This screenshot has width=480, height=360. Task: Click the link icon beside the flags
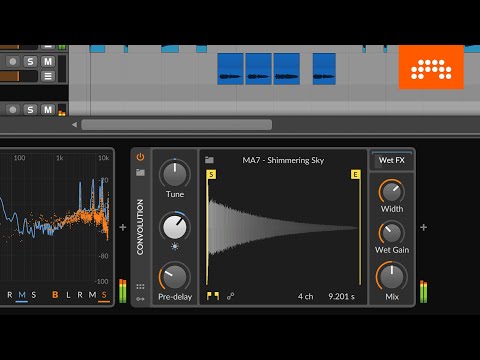(x=230, y=296)
